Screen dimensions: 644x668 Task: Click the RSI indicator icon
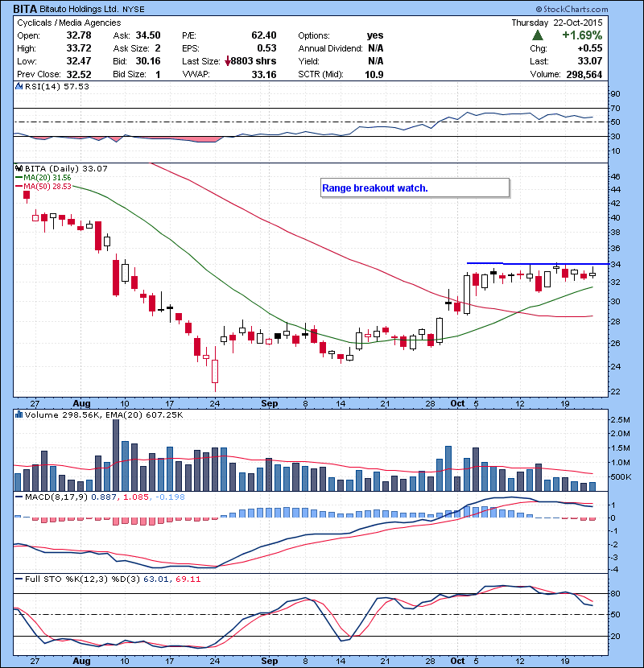[19, 86]
